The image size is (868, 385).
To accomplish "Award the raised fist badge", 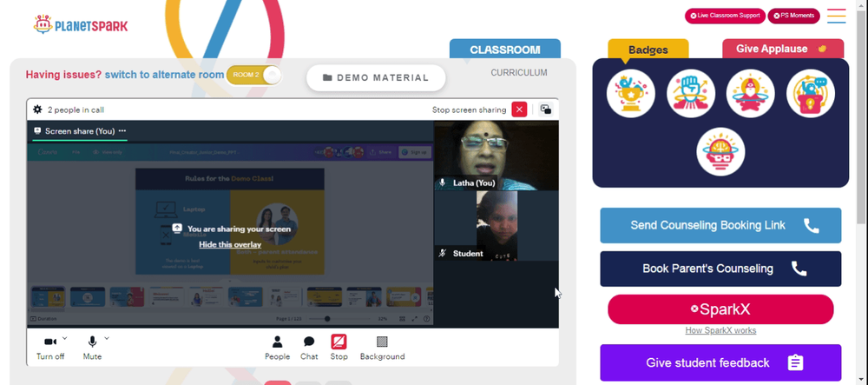I will pos(690,94).
